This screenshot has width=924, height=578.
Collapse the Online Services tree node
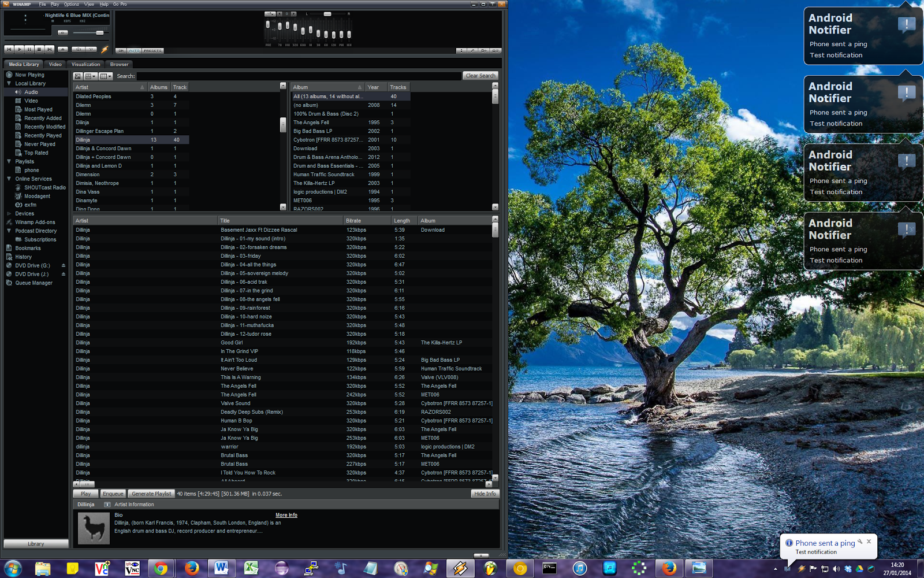9,179
